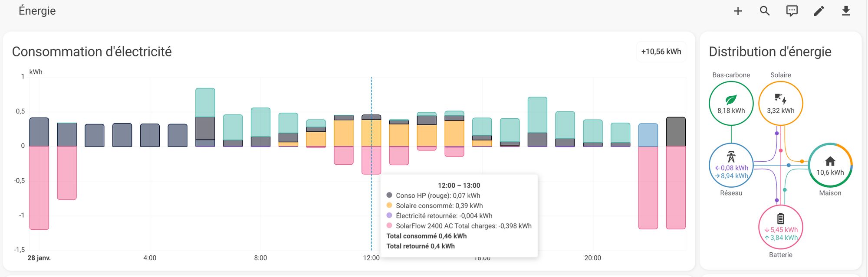The height and width of the screenshot is (277, 868).
Task: Open the assistant chat bubble icon
Action: click(x=792, y=11)
